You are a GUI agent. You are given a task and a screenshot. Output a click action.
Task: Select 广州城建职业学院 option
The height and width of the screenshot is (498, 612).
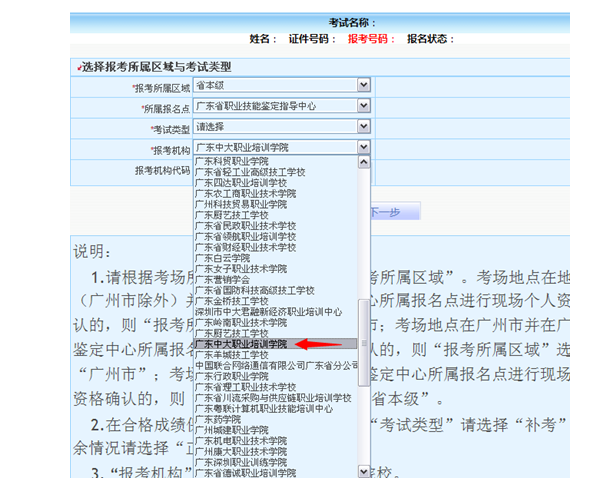click(232, 430)
